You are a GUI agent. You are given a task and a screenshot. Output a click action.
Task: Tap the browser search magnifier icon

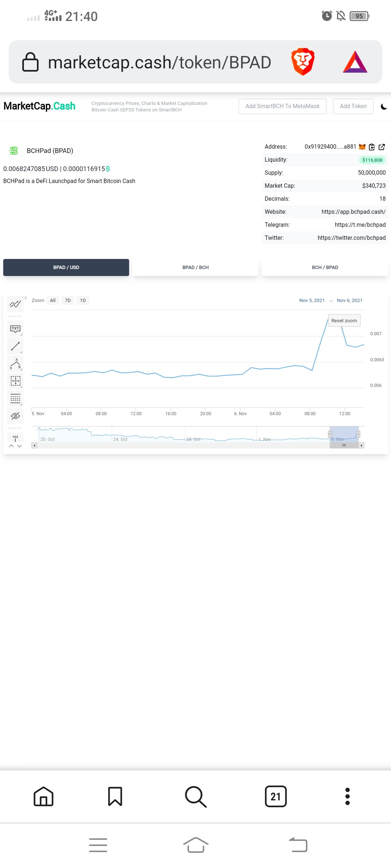click(195, 797)
